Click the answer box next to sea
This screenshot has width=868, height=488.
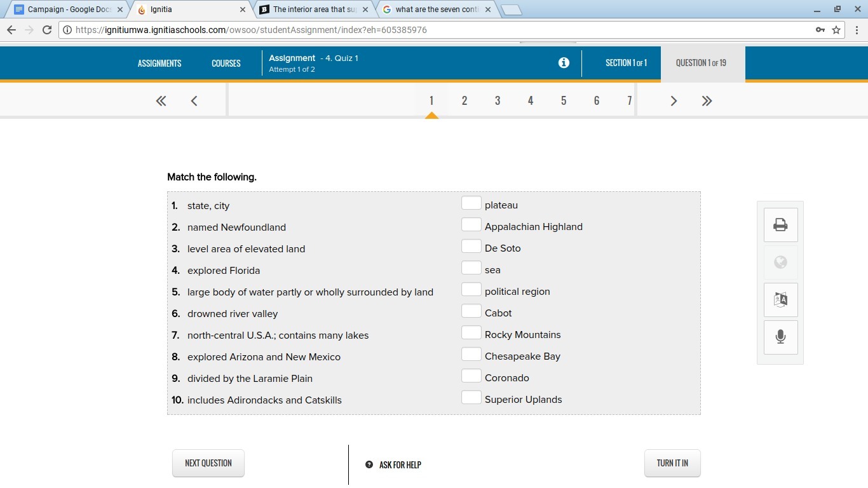(471, 268)
